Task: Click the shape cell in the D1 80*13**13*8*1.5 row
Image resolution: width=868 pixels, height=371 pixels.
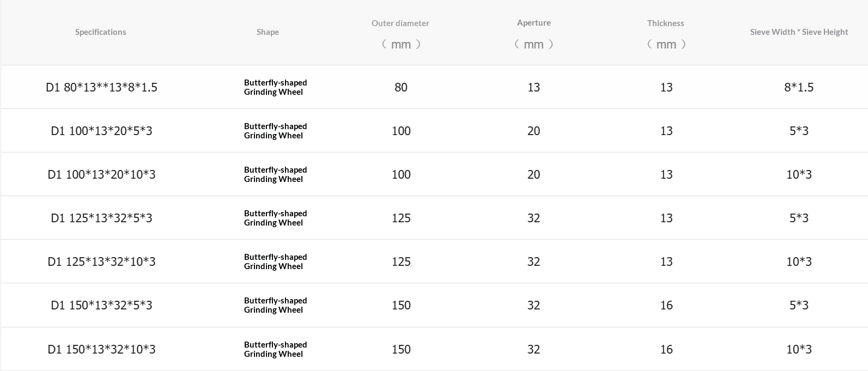Action: [x=275, y=87]
